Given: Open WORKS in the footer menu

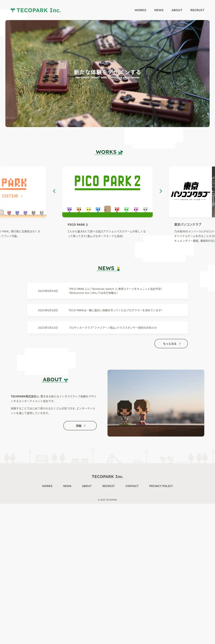Looking at the screenshot, I should point(47,486).
